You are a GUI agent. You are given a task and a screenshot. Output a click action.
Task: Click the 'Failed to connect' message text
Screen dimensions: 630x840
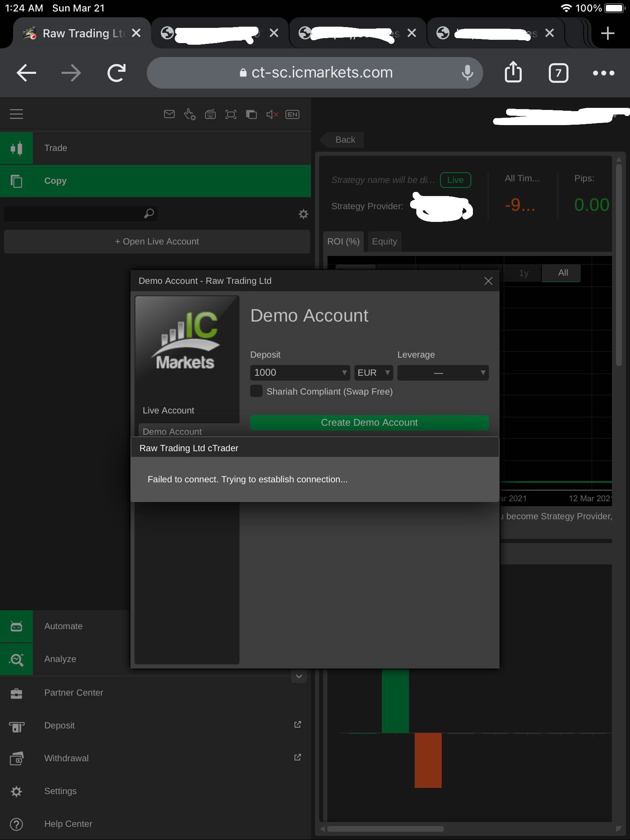[248, 479]
